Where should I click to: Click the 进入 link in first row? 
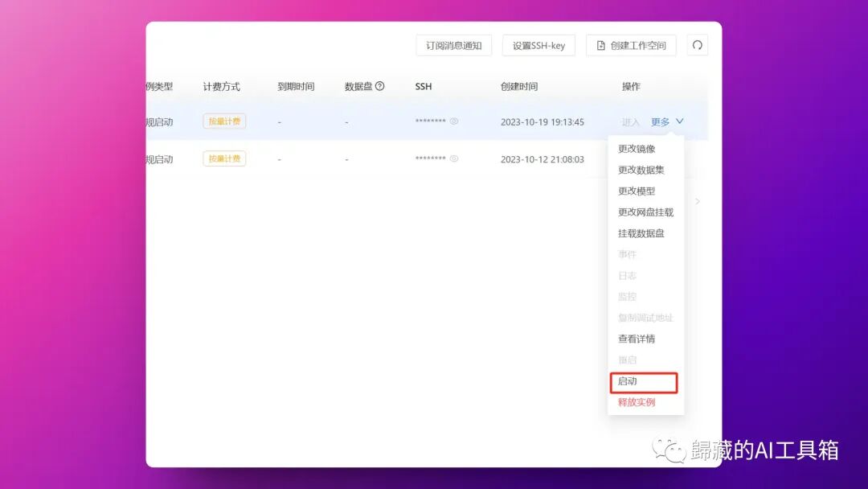pyautogui.click(x=631, y=121)
